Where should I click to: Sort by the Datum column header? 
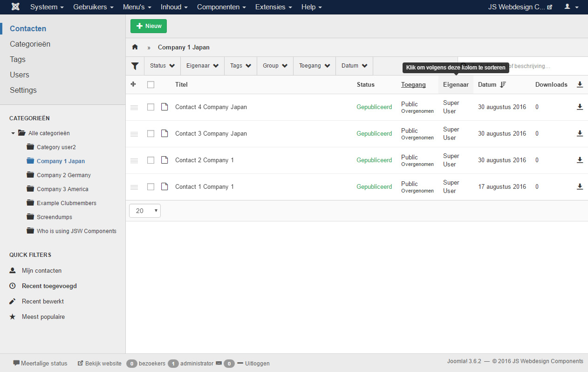(487, 84)
